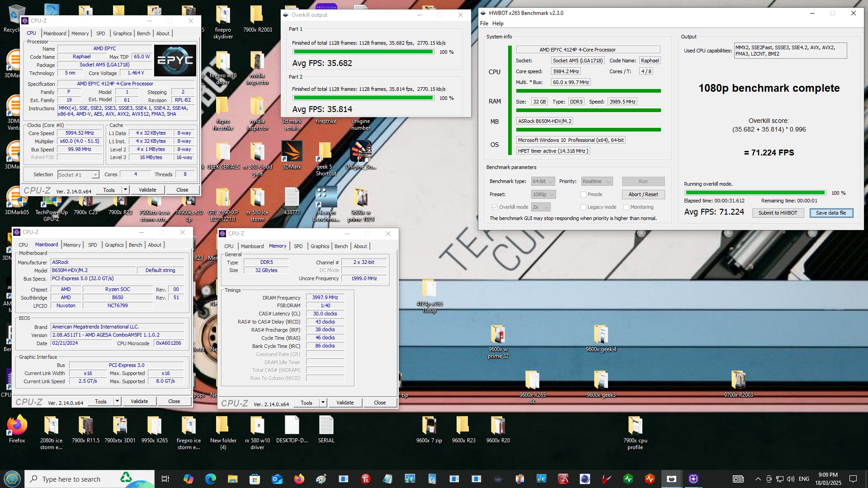Open the SERIAL text file icon

point(326,430)
